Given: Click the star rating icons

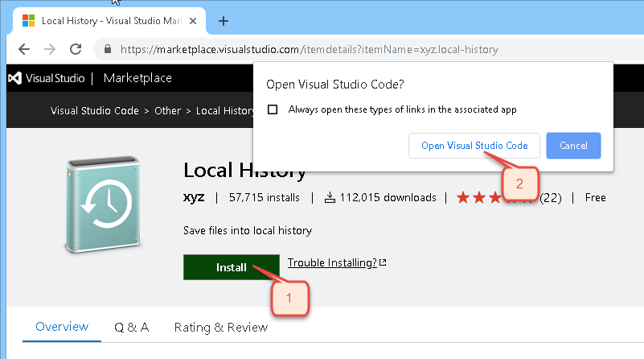Looking at the screenshot, I should [x=494, y=197].
